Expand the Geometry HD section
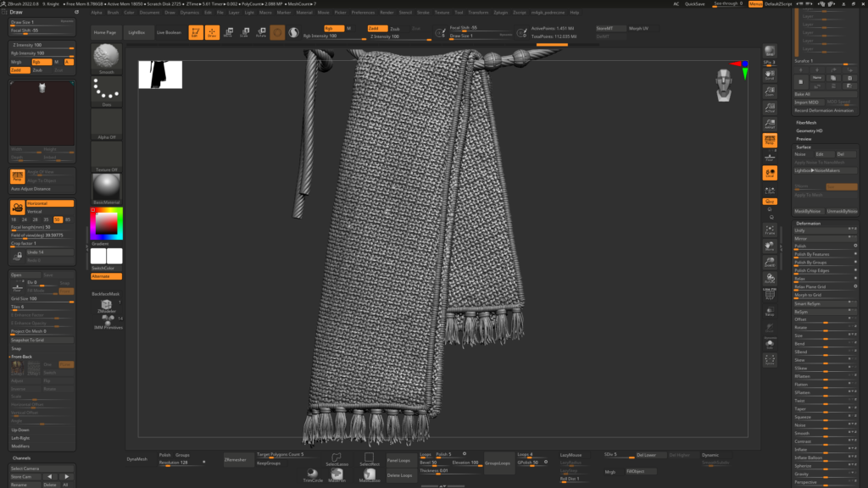This screenshot has width=868, height=488. point(809,130)
